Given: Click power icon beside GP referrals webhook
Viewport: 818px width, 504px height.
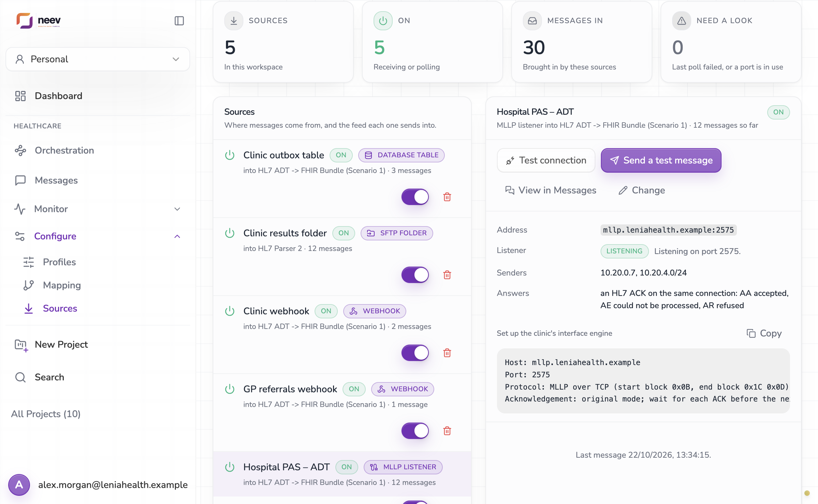Looking at the screenshot, I should (230, 389).
